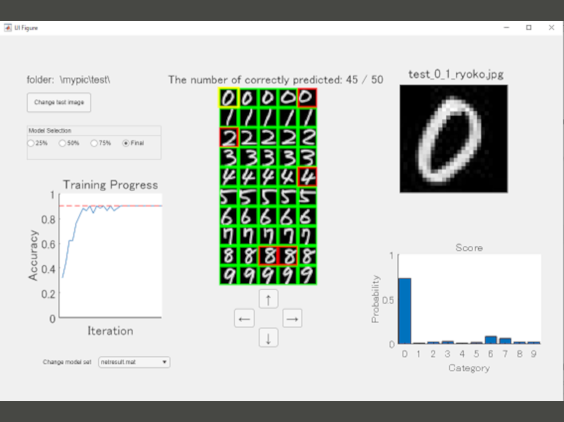Click the left arrow navigation button
Viewport: 564px width, 422px height.
click(244, 318)
